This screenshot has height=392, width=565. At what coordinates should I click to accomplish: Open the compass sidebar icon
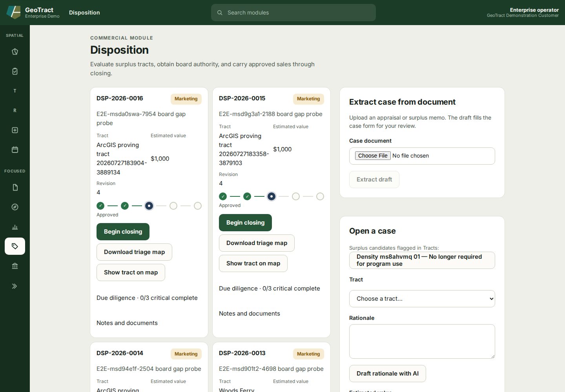point(15,207)
